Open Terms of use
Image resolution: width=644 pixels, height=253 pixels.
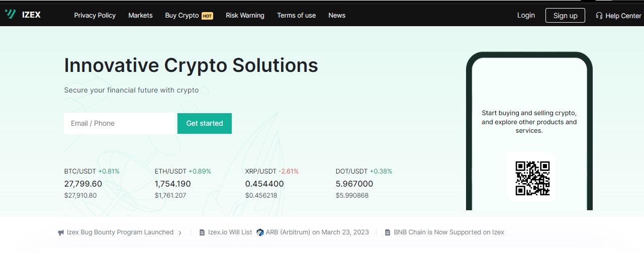tap(296, 15)
